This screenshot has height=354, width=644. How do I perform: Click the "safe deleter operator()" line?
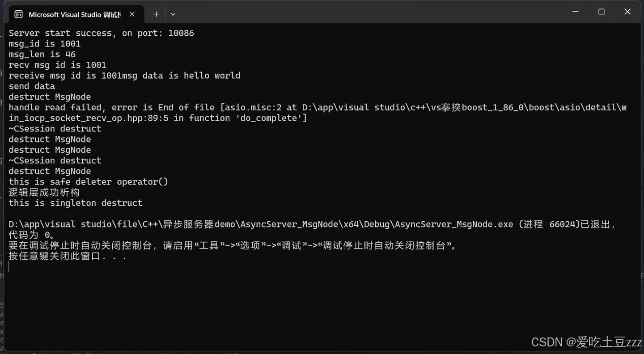pos(88,182)
